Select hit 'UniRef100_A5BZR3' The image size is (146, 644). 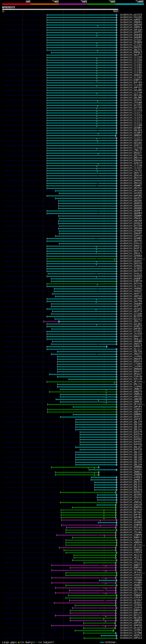pos(131,22)
